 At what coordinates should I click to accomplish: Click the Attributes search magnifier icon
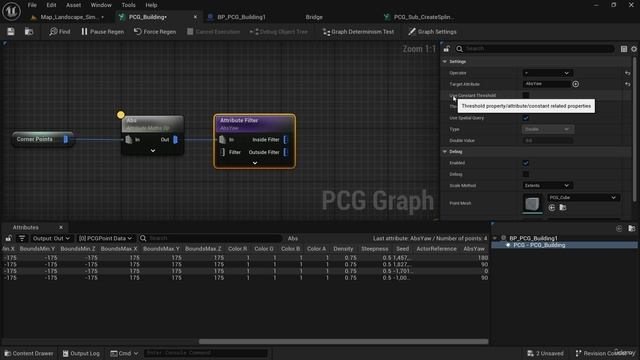point(143,238)
